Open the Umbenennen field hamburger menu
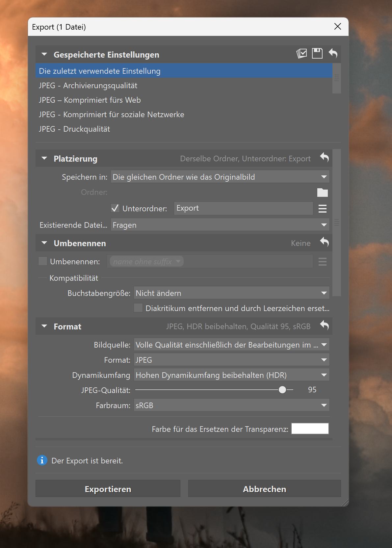Screen dimensions: 392x548 (x=323, y=262)
